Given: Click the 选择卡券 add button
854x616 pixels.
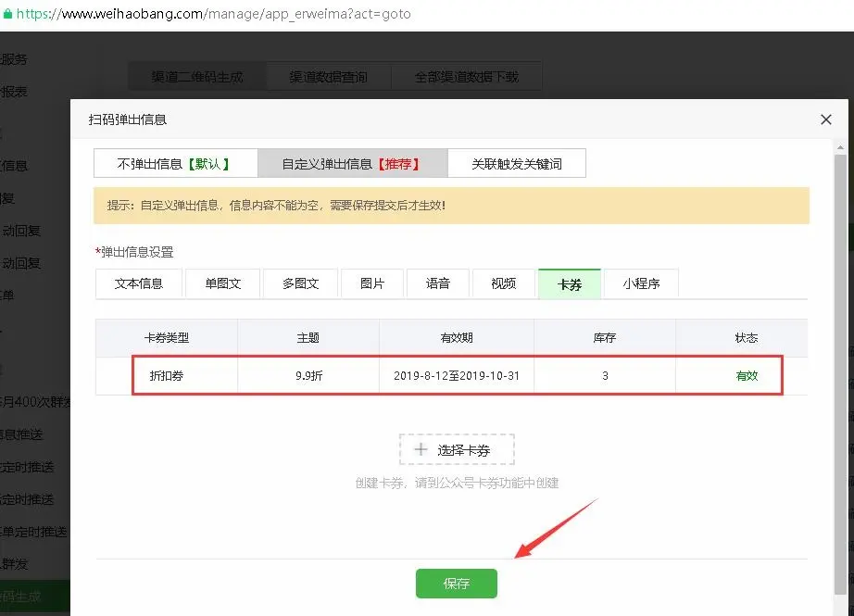Looking at the screenshot, I should click(x=457, y=449).
